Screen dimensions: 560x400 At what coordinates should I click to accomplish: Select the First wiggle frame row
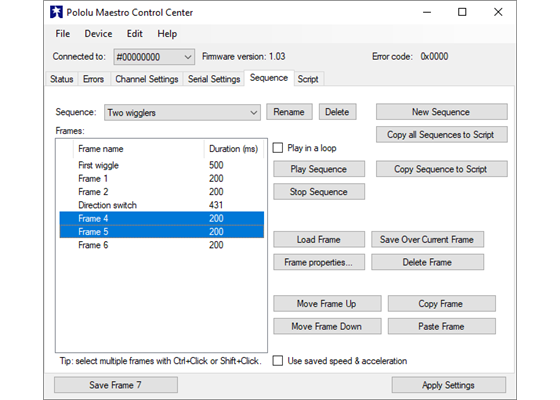coord(161,165)
